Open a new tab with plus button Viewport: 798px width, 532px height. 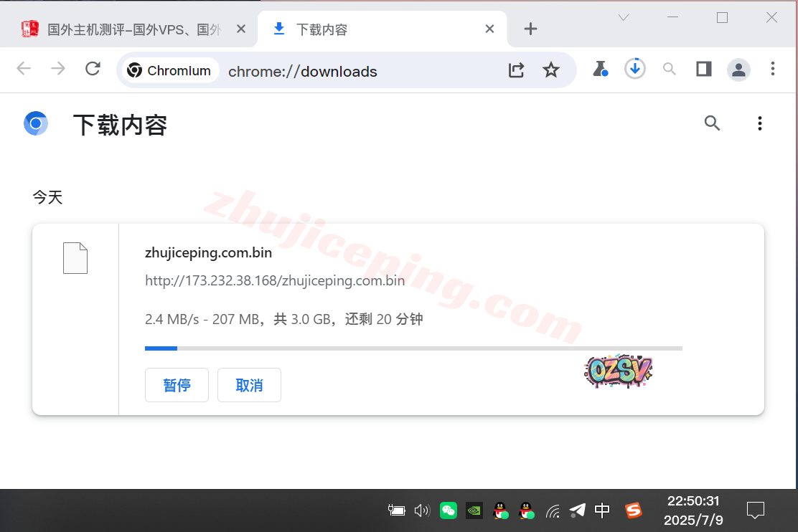pyautogui.click(x=530, y=29)
